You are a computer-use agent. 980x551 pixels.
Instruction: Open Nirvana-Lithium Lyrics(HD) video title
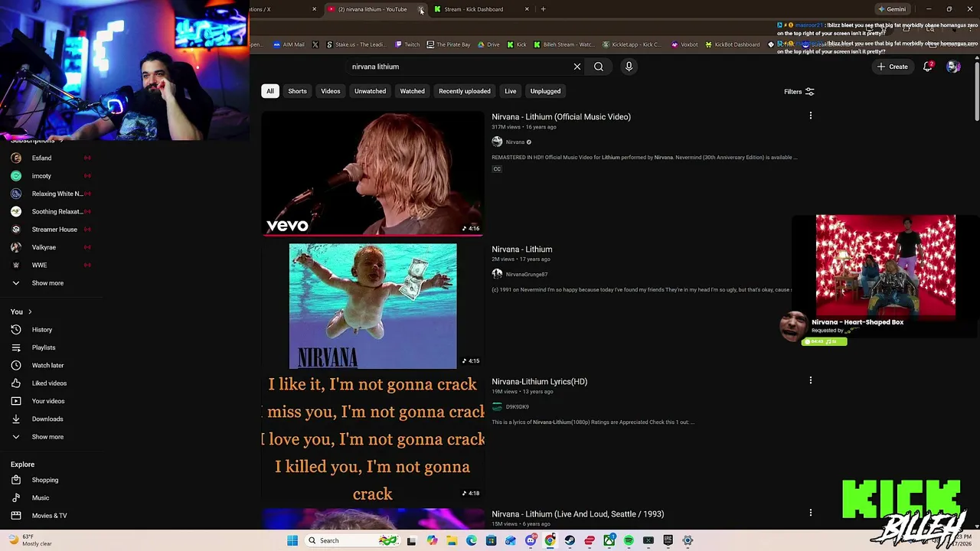[x=539, y=382]
